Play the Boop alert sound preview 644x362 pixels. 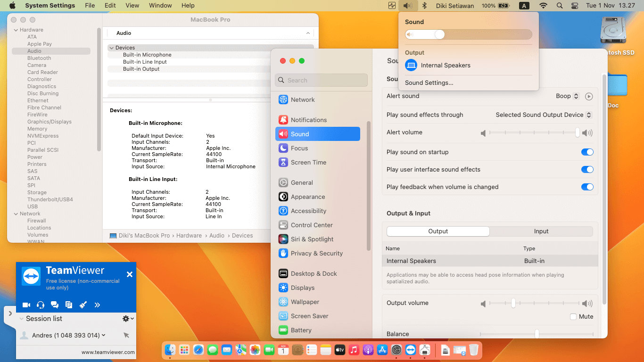(x=589, y=96)
